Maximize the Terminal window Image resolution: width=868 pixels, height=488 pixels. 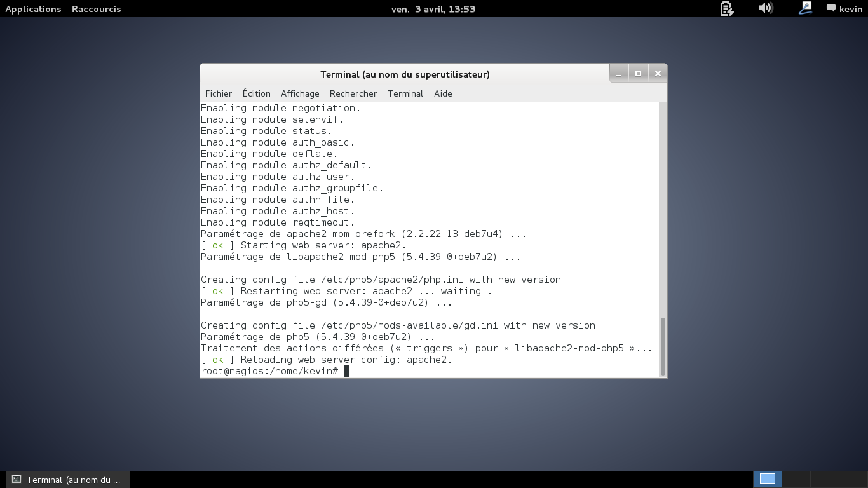click(x=638, y=74)
